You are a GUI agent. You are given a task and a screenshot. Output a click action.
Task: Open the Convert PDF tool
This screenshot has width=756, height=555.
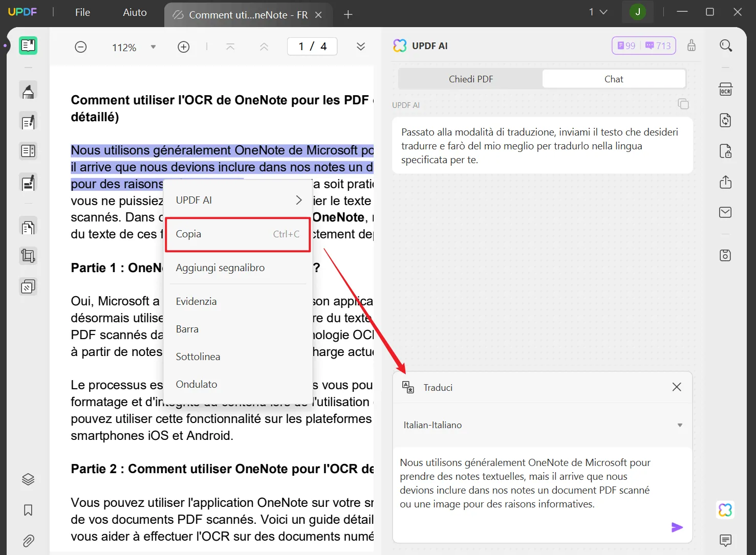coord(726,120)
